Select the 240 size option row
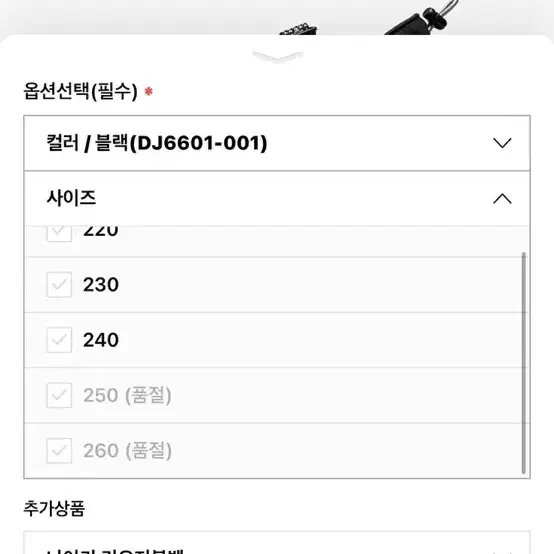The image size is (554, 554). pos(273,340)
